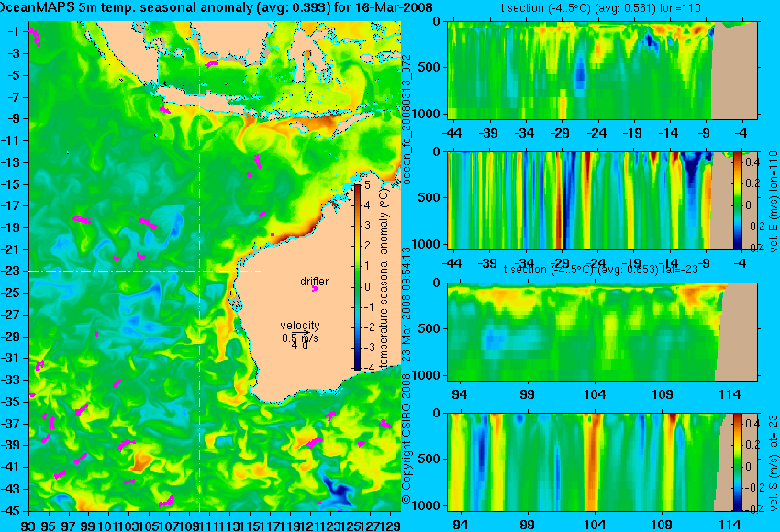
Task: Click the 1000 depth tick of lon=110 temperature section
Action: [428, 114]
